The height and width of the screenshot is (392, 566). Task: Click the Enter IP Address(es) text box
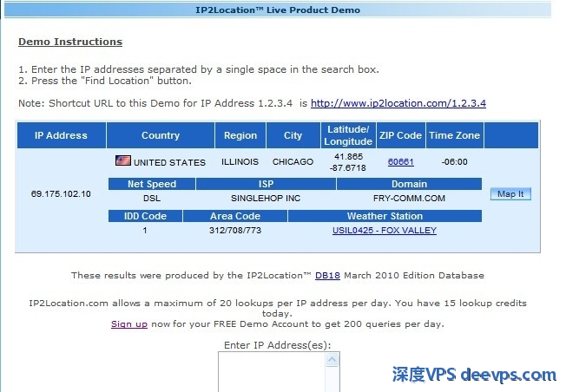[x=272, y=372]
